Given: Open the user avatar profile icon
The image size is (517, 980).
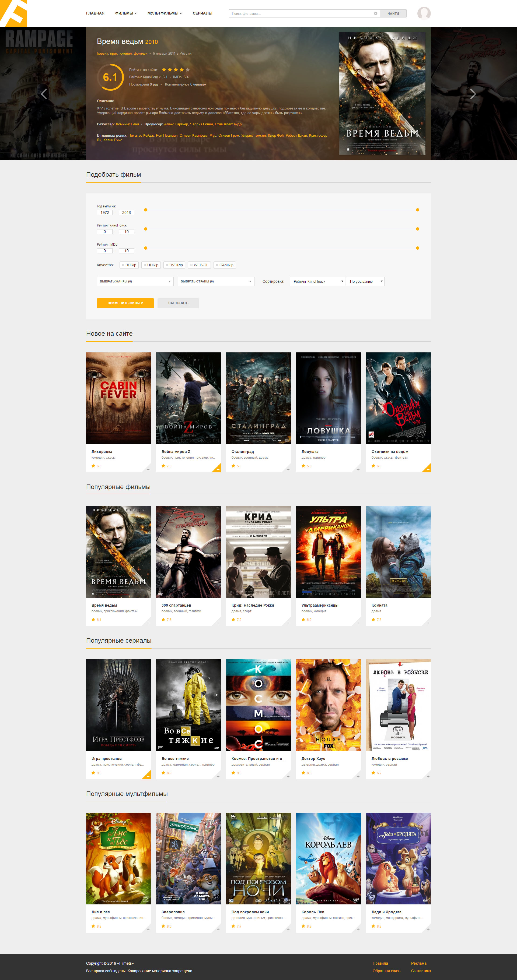Looking at the screenshot, I should click(x=424, y=13).
